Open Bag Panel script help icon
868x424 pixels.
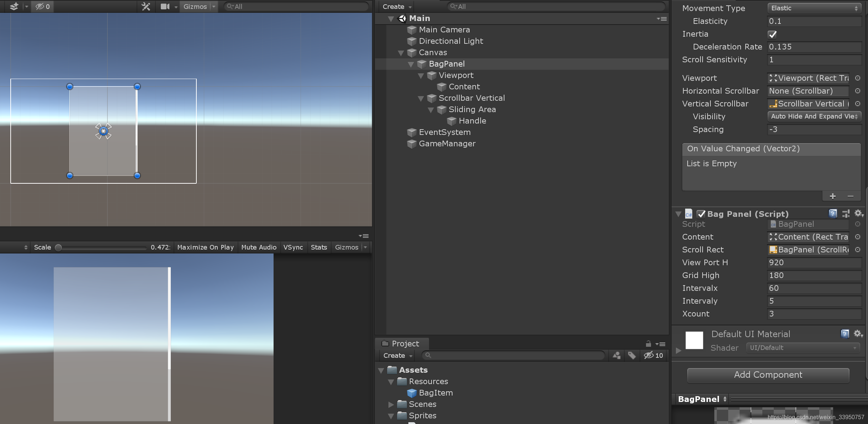[832, 214]
